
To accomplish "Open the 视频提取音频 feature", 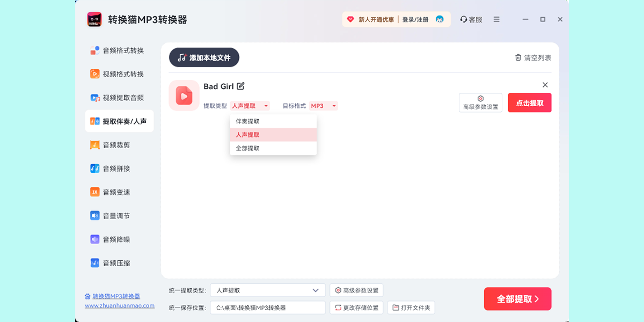I will (x=118, y=98).
